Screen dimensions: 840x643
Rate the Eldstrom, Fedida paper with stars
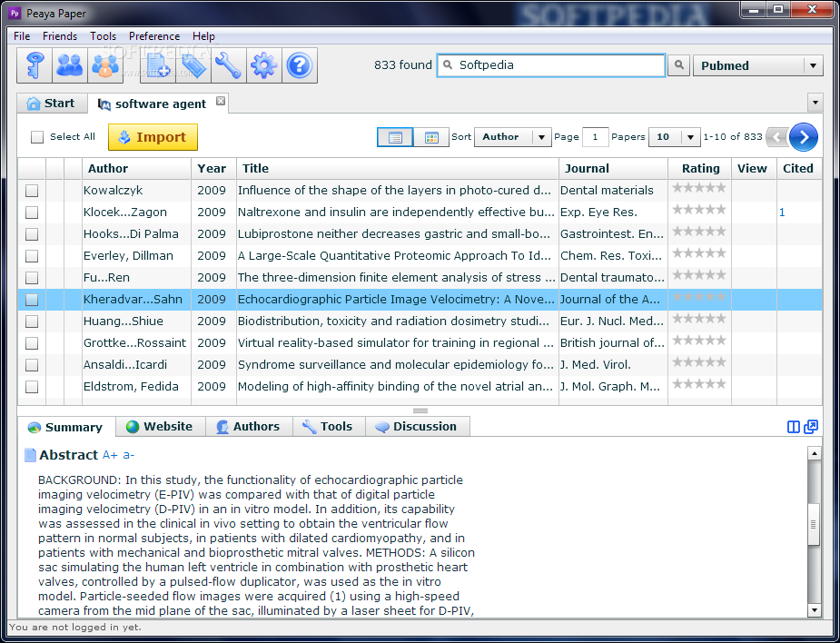699,383
